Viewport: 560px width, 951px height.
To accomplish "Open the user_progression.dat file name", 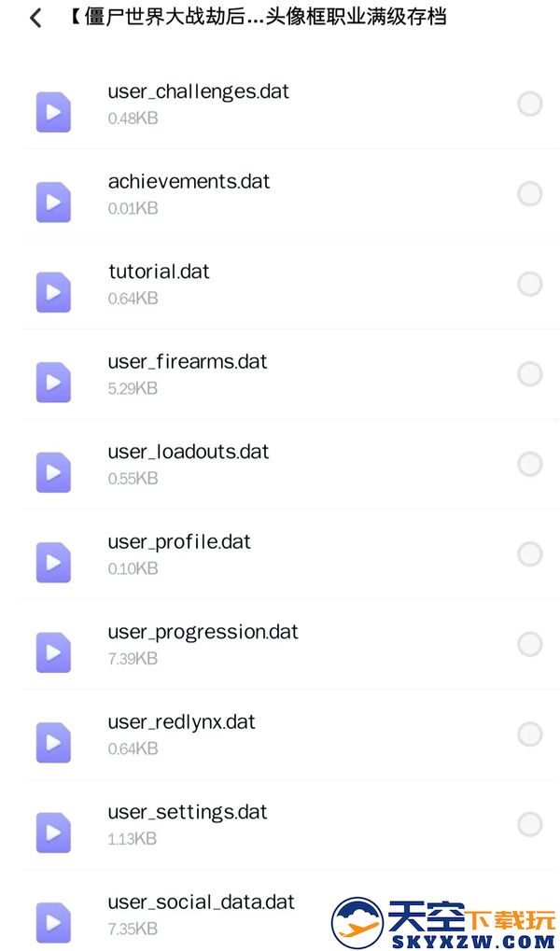I will [203, 633].
